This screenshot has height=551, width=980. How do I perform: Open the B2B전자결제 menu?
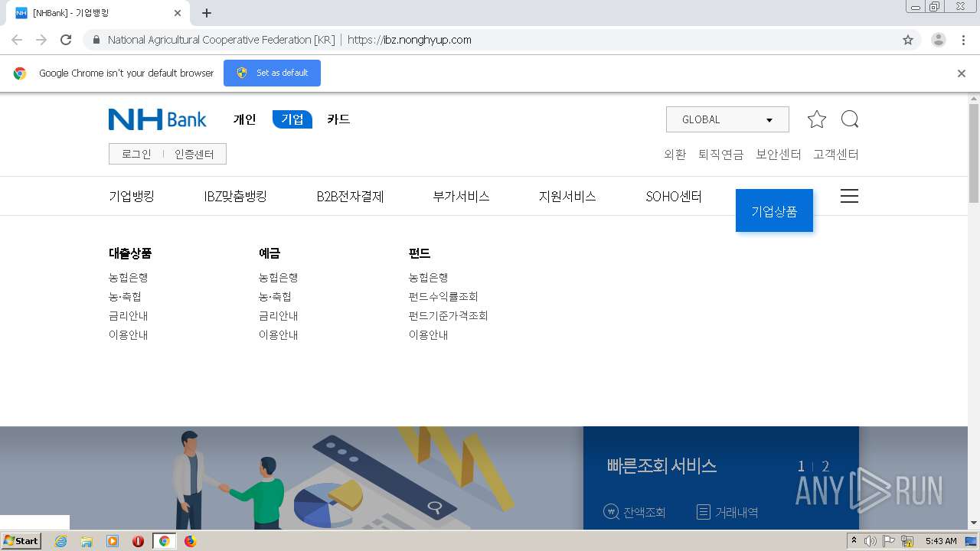click(x=350, y=196)
